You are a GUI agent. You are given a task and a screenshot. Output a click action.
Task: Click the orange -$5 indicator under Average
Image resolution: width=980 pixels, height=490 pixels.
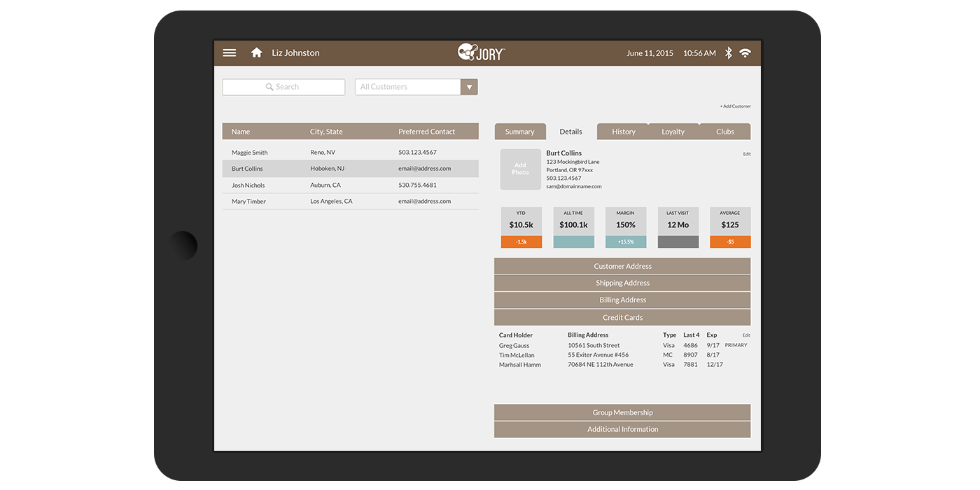[x=729, y=241]
